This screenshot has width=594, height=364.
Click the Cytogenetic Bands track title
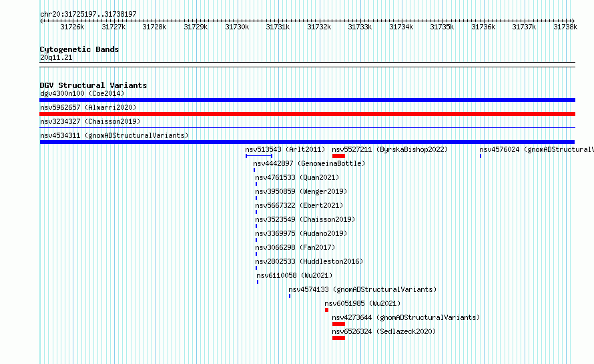(x=79, y=49)
